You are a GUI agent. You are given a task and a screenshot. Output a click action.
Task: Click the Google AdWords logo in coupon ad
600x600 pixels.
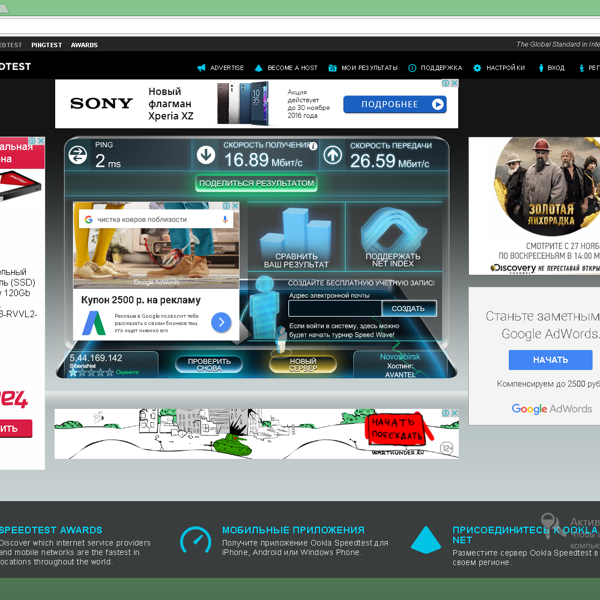point(94,323)
